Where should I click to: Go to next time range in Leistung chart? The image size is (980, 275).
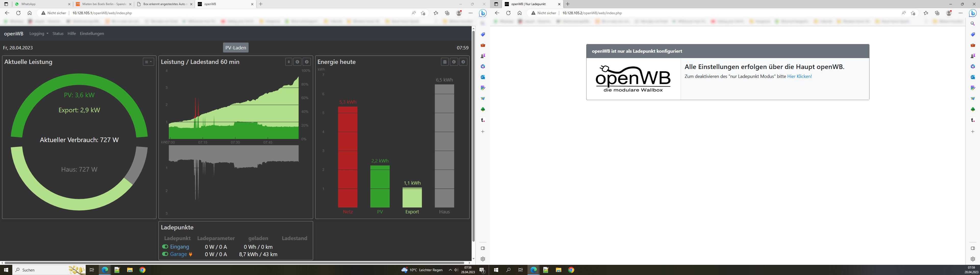click(307, 62)
